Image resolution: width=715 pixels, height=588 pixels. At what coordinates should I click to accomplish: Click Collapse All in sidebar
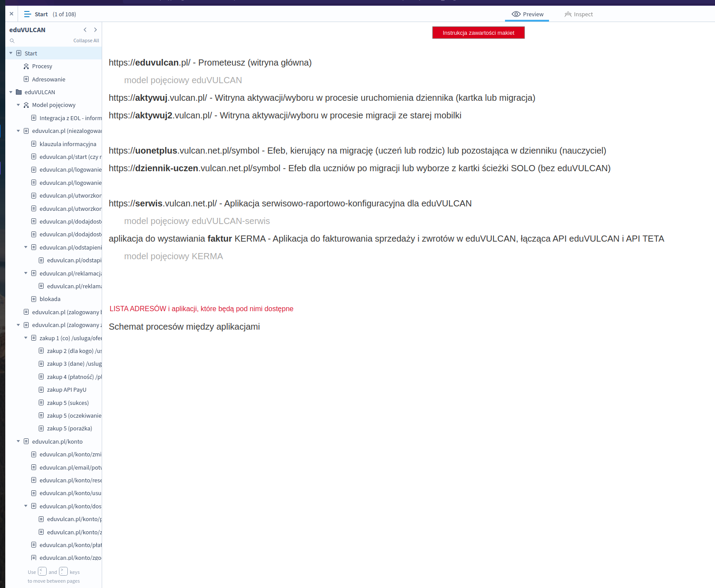(x=86, y=40)
